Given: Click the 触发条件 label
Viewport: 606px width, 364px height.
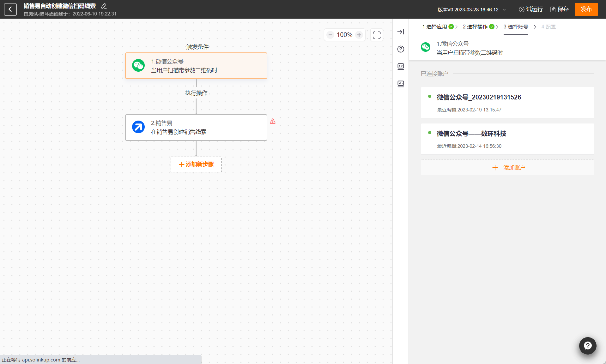Looking at the screenshot, I should (x=197, y=47).
